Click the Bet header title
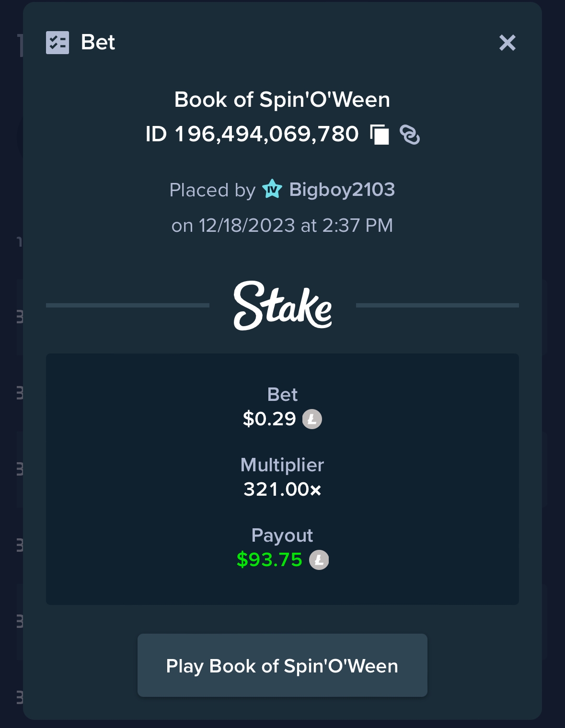 pyautogui.click(x=98, y=42)
